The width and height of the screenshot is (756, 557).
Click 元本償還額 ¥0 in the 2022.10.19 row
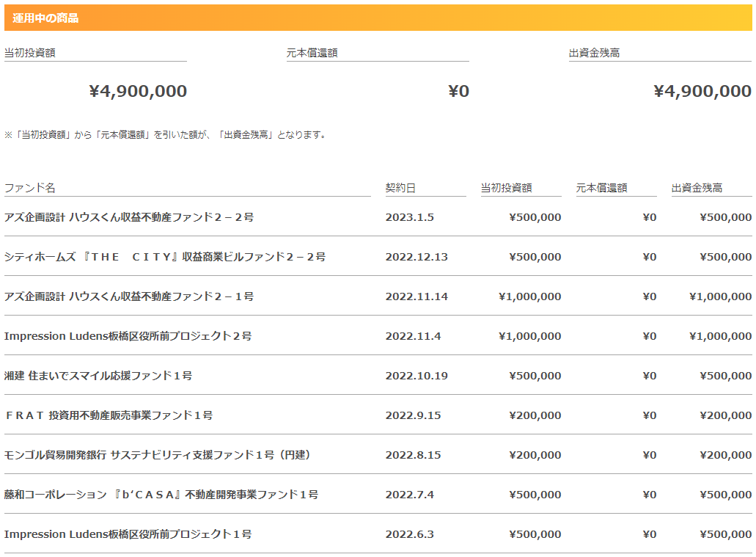pyautogui.click(x=650, y=376)
